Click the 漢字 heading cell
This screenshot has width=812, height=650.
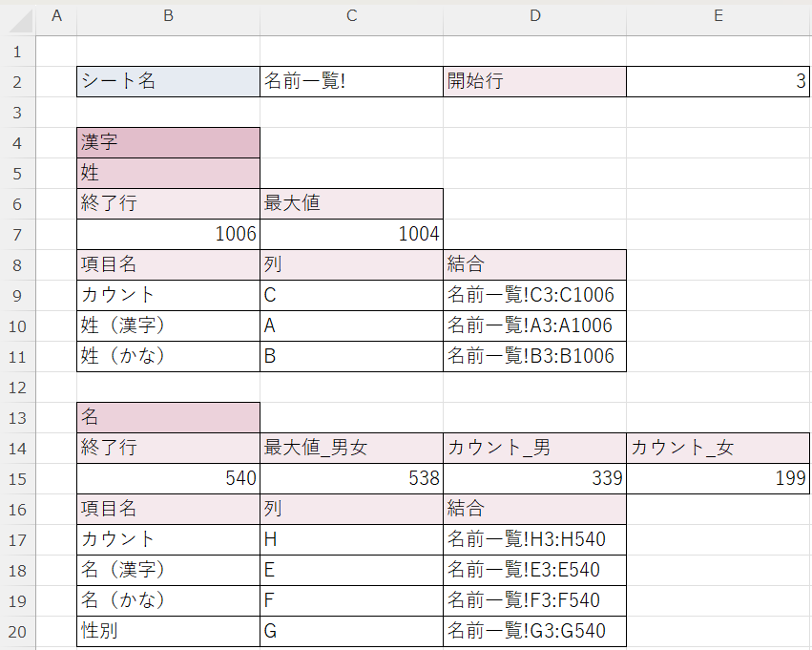[168, 143]
